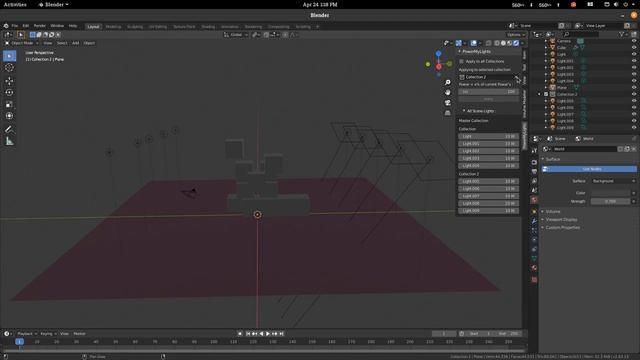Hide Camera via its eye icon
The width and height of the screenshot is (640, 360).
coord(634,41)
